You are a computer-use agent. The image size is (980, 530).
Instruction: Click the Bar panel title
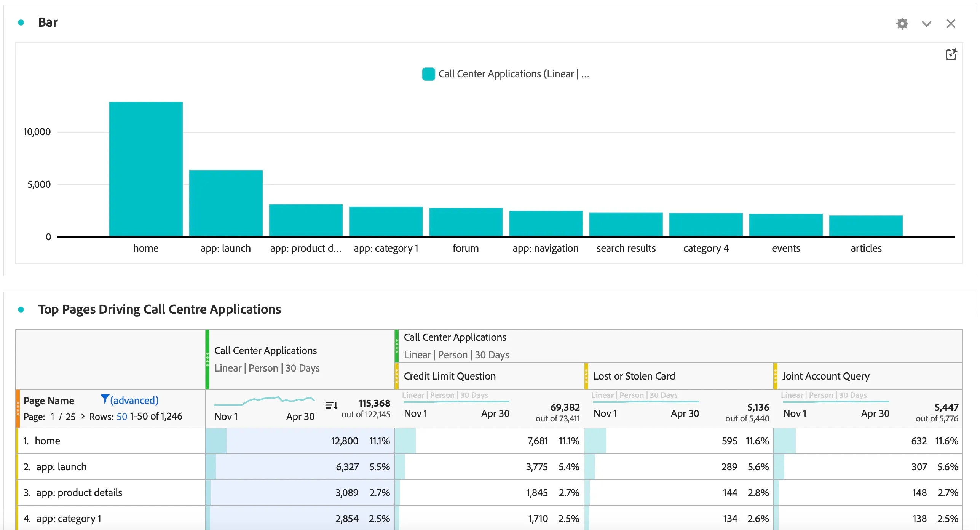48,22
